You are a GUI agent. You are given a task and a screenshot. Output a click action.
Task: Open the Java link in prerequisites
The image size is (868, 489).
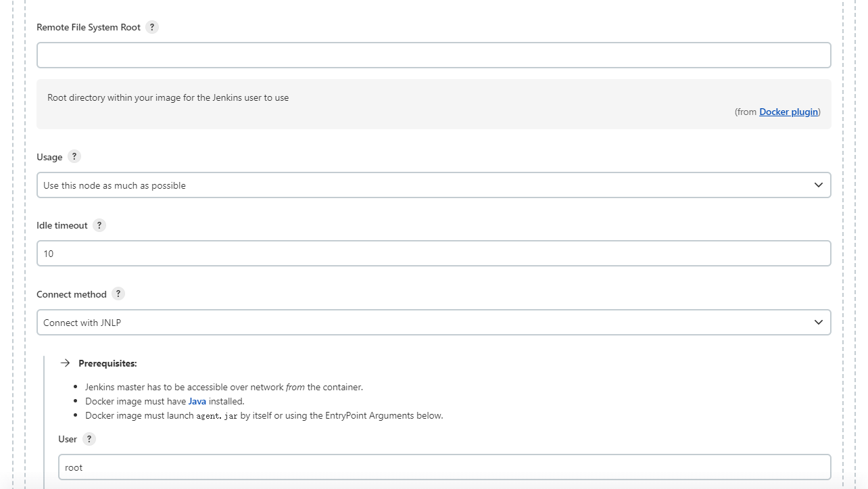click(x=197, y=401)
